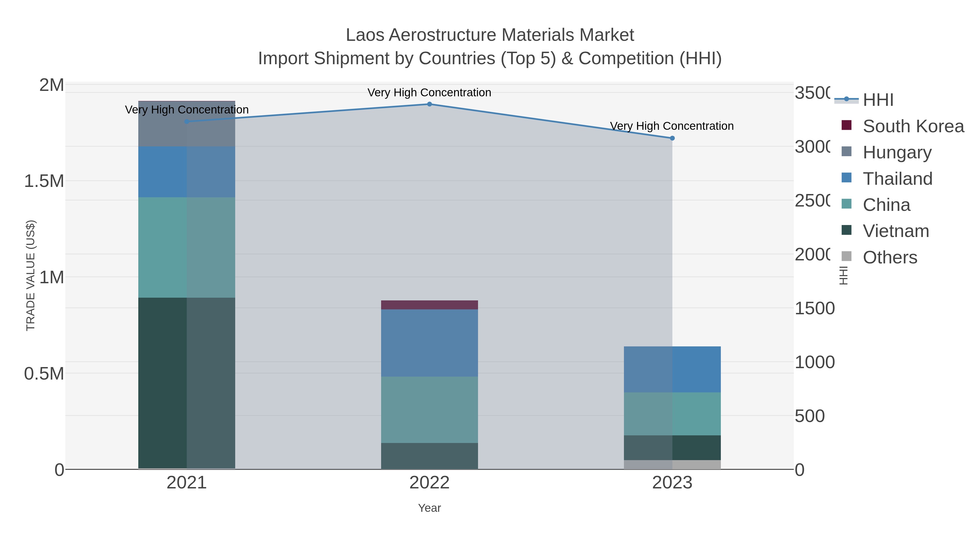This screenshot has width=980, height=551.
Task: Toggle the China legend entry
Action: coord(876,205)
